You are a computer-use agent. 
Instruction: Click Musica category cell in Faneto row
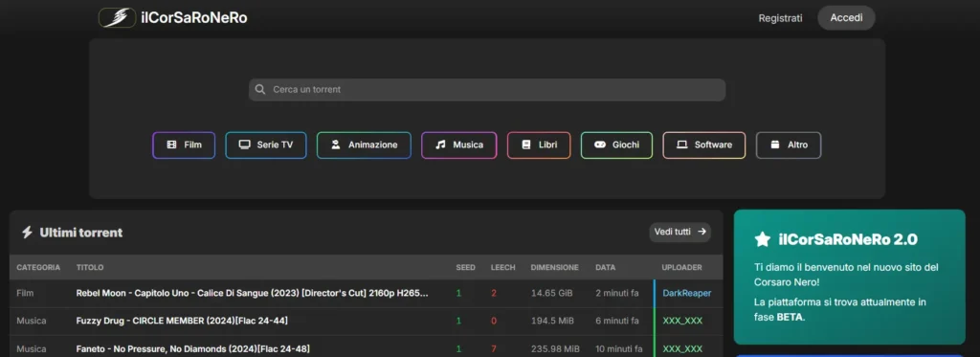click(32, 348)
